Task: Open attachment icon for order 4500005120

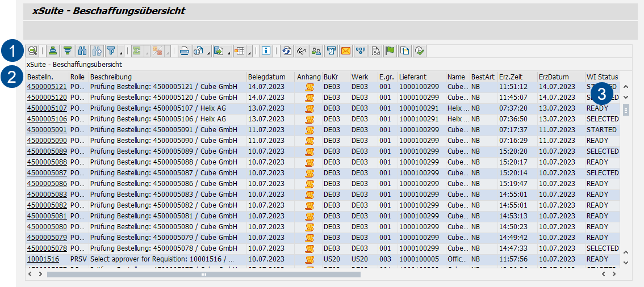Action: [x=310, y=98]
